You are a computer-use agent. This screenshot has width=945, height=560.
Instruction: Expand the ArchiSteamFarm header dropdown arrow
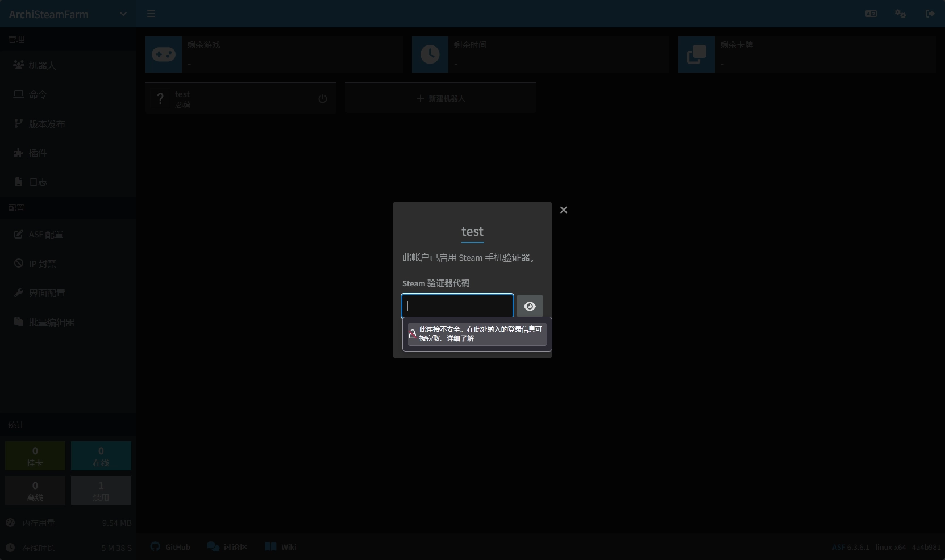pyautogui.click(x=123, y=14)
